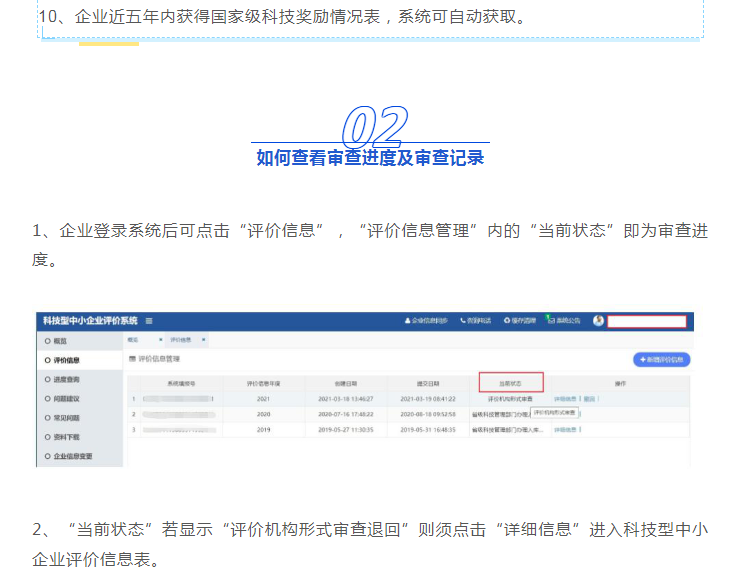Click the blue 新增评价信息 button
The width and height of the screenshot is (735, 585).
click(x=662, y=359)
